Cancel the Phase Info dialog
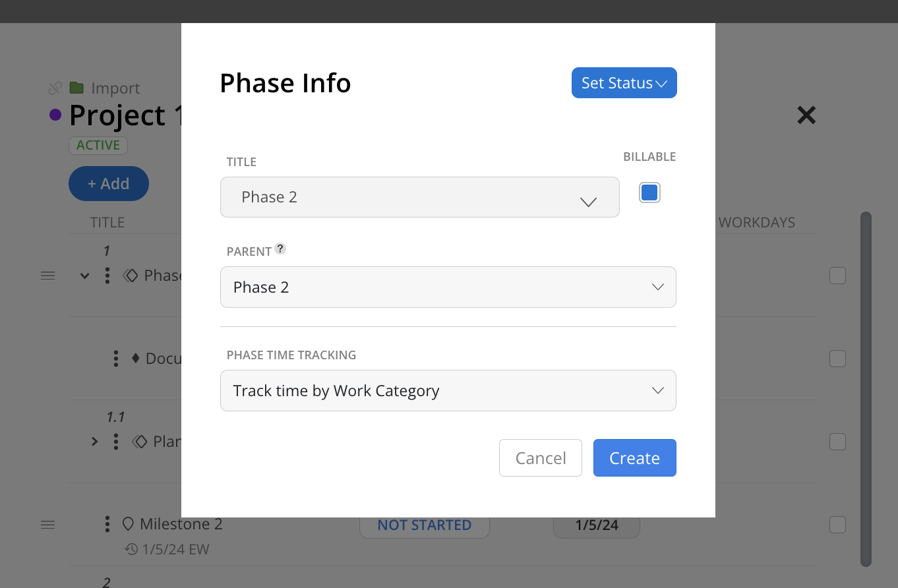This screenshot has height=588, width=898. pyautogui.click(x=540, y=457)
